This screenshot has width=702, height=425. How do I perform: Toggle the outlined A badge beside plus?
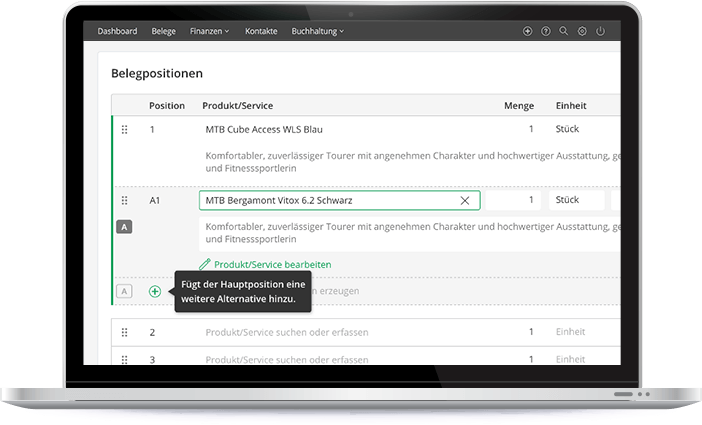[x=125, y=291]
